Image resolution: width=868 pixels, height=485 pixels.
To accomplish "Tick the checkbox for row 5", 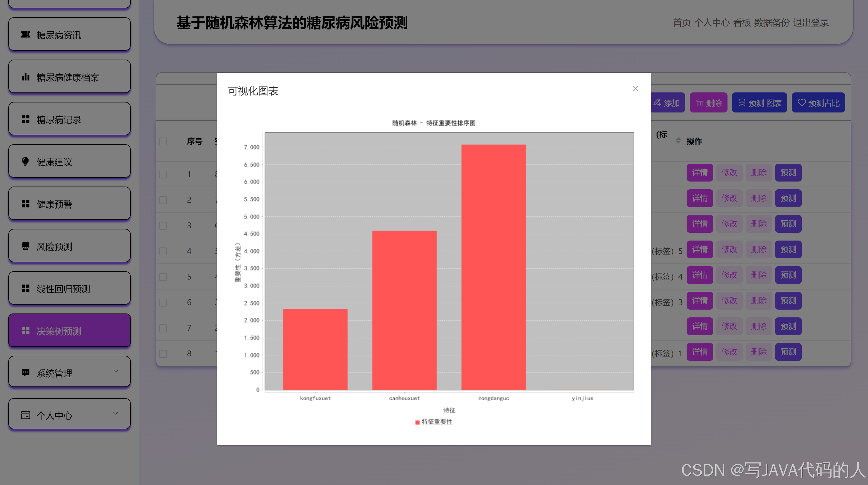I will [163, 277].
